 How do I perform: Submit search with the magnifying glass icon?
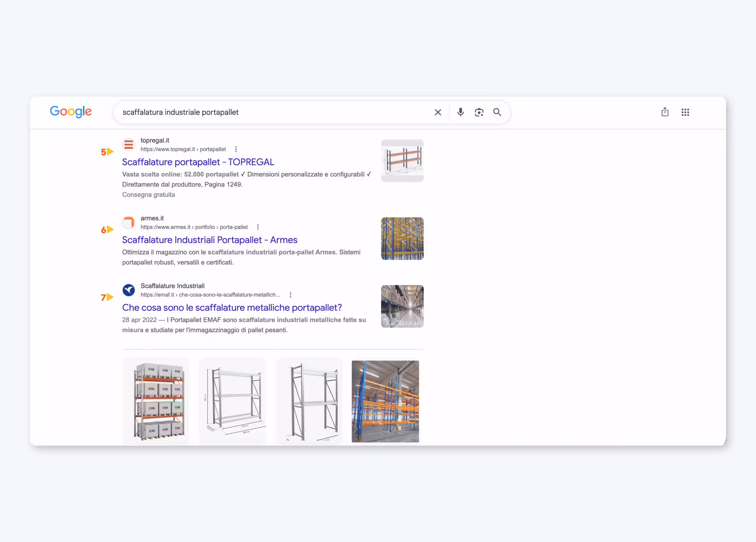pyautogui.click(x=497, y=112)
